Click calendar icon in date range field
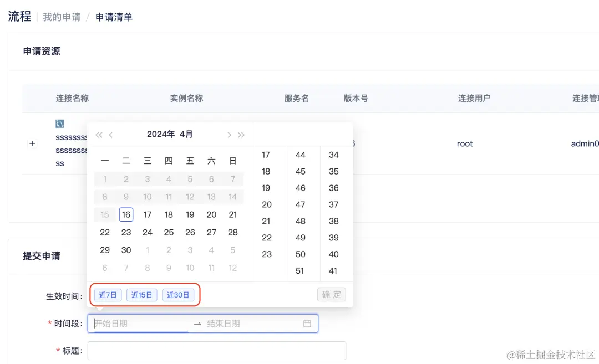The height and width of the screenshot is (364, 599). [x=307, y=324]
